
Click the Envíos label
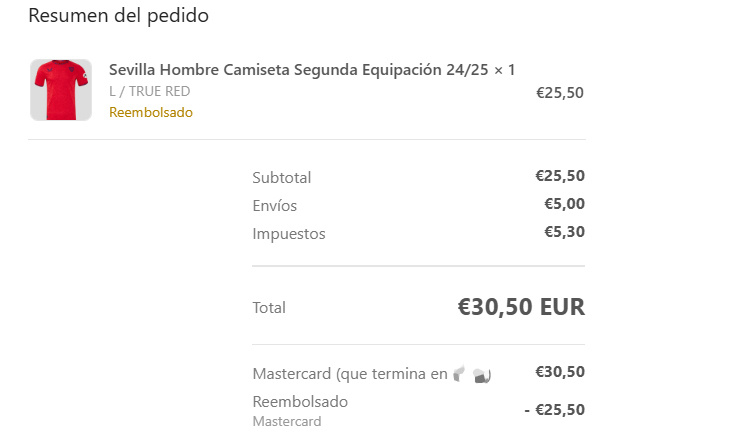pos(275,205)
